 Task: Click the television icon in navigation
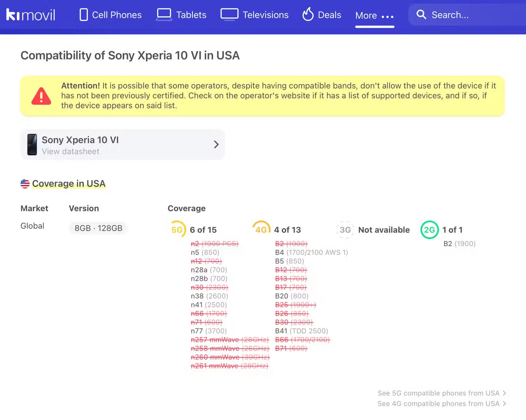[x=230, y=15]
